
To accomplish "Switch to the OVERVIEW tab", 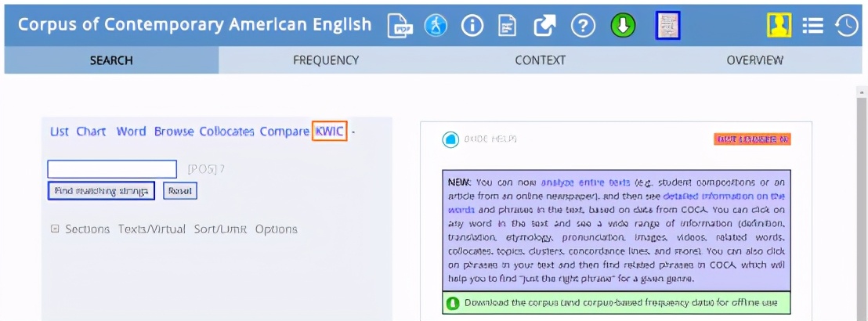I will pyautogui.click(x=755, y=60).
